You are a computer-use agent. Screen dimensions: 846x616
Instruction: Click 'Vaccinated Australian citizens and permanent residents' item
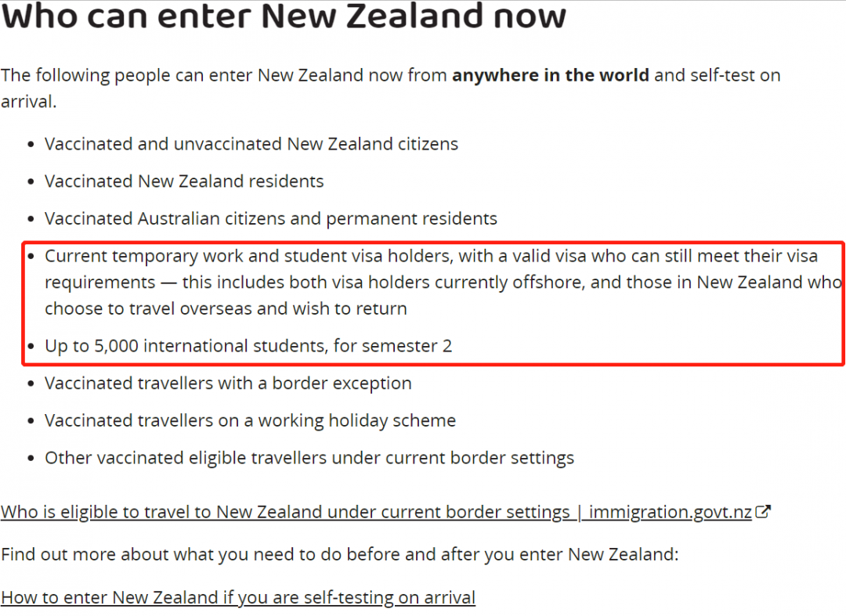pos(271,218)
